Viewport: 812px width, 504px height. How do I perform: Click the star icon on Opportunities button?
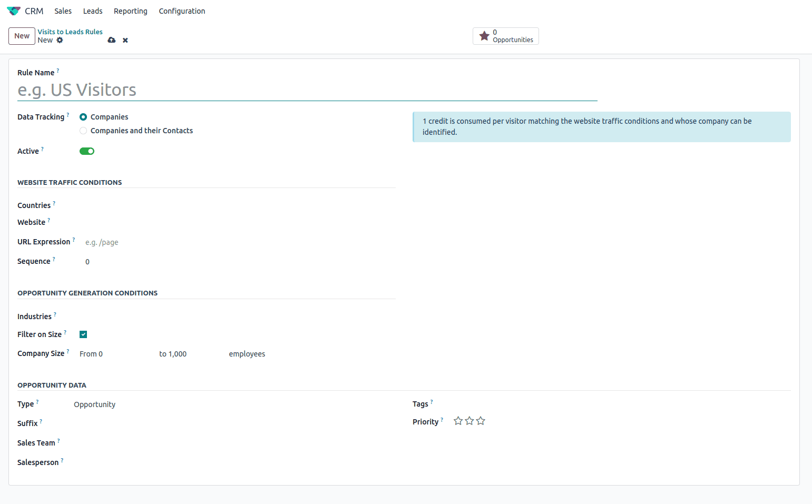[x=484, y=36]
